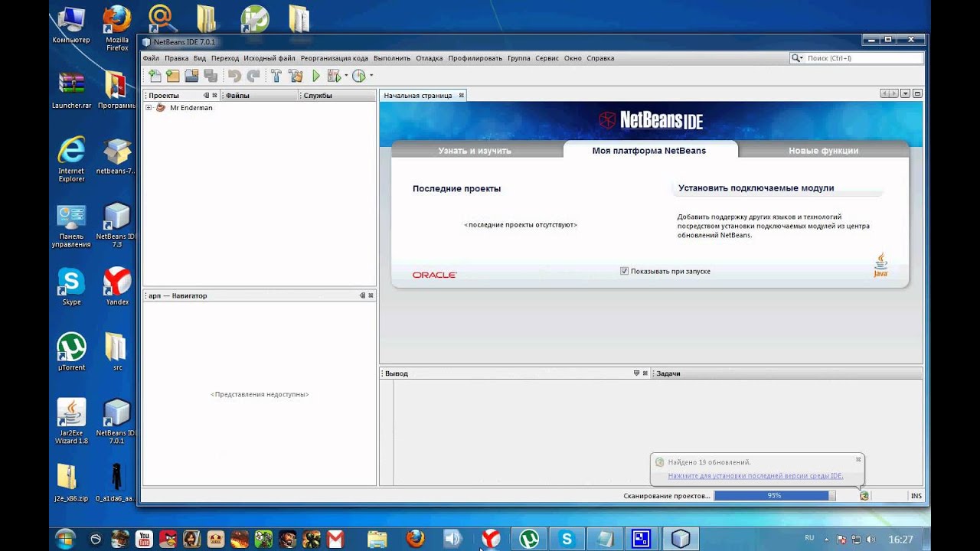Viewport: 980px width, 551px height.
Task: Open dropdown arrow next to Debug icon
Action: [346, 76]
